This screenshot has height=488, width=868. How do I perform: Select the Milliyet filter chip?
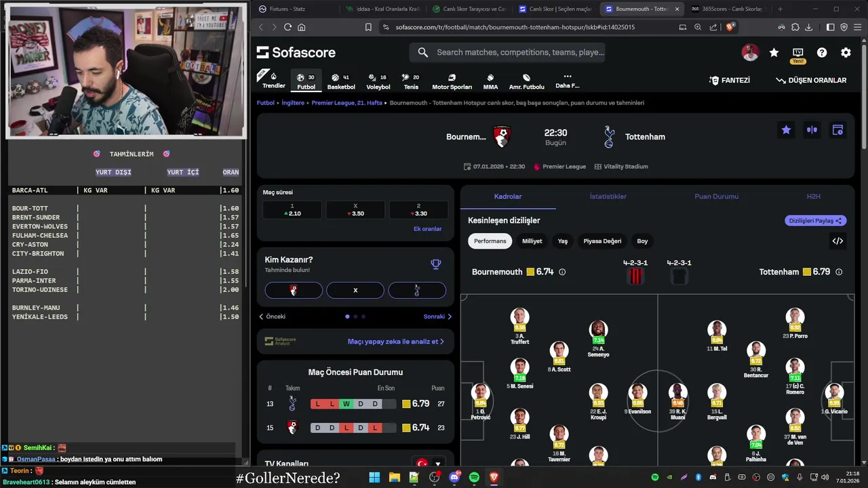(x=532, y=241)
